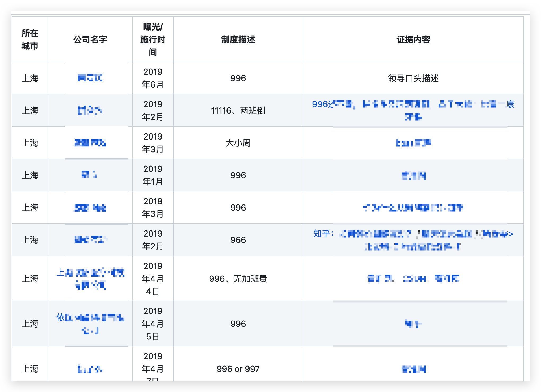
Task: Open company link in the 996 or 997 row
Action: [90, 369]
